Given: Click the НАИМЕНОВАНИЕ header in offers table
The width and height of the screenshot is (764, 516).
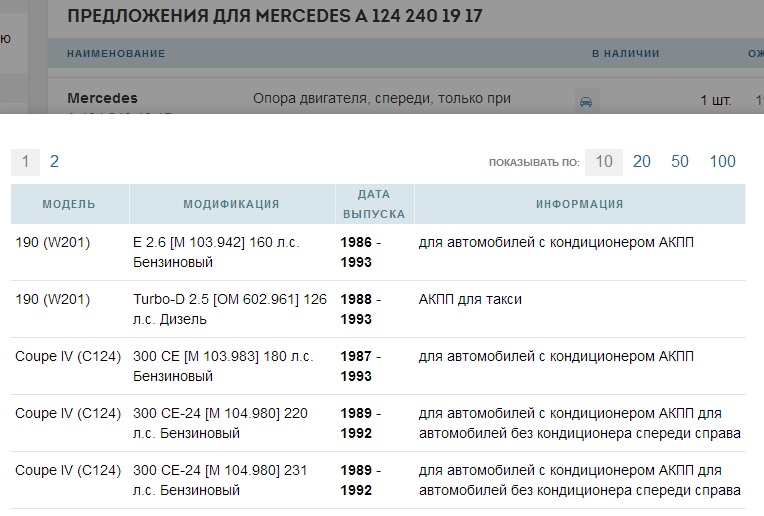Looking at the screenshot, I should [x=116, y=54].
